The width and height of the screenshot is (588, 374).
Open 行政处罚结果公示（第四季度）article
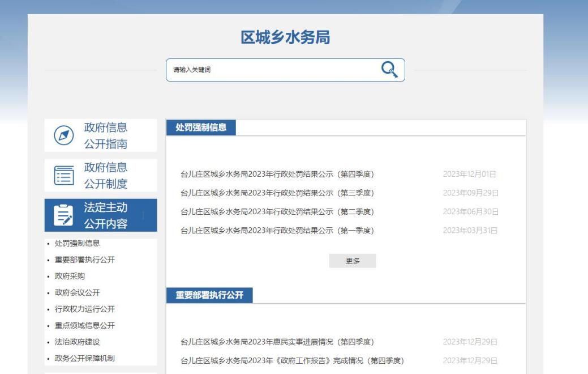[x=277, y=174]
